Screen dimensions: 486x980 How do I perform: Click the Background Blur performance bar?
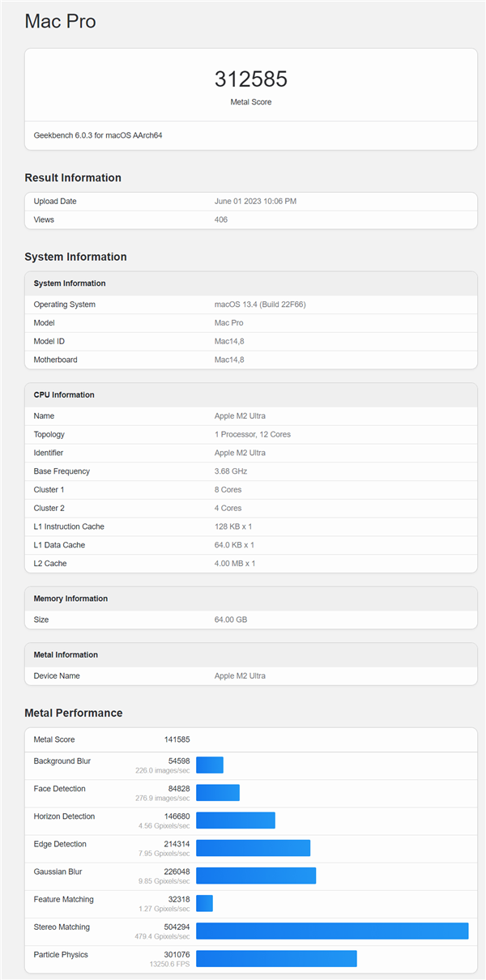(210, 765)
